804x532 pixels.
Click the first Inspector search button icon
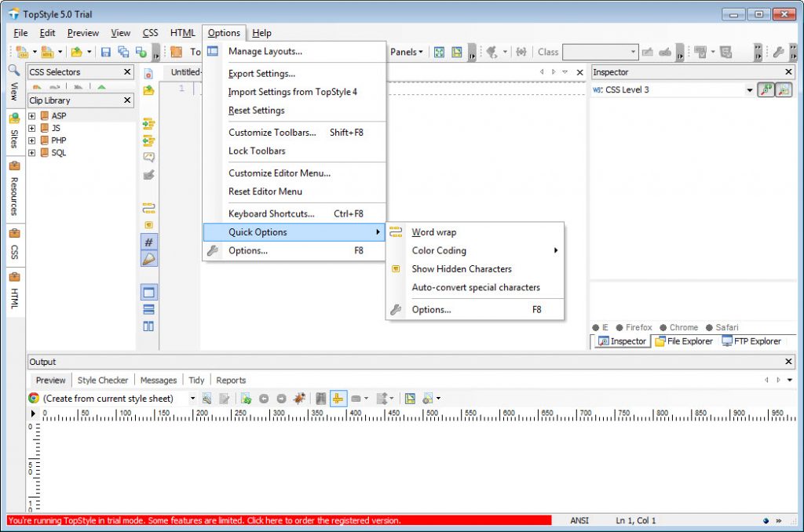(766, 89)
